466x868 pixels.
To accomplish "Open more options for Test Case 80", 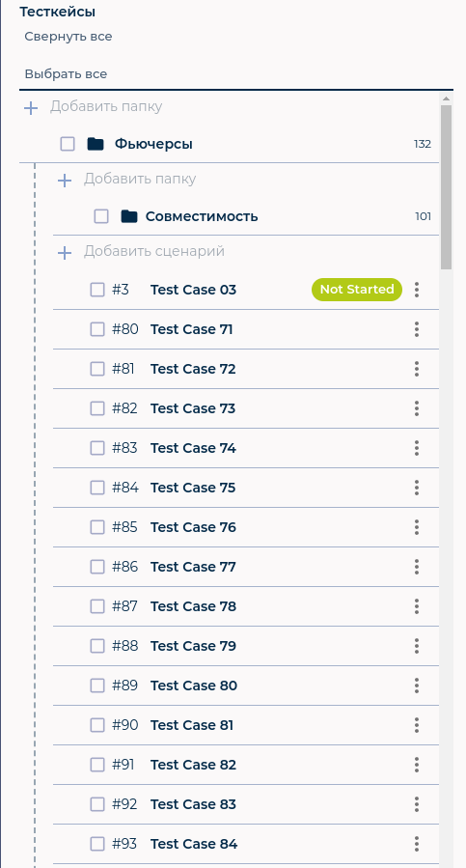I will (x=417, y=686).
